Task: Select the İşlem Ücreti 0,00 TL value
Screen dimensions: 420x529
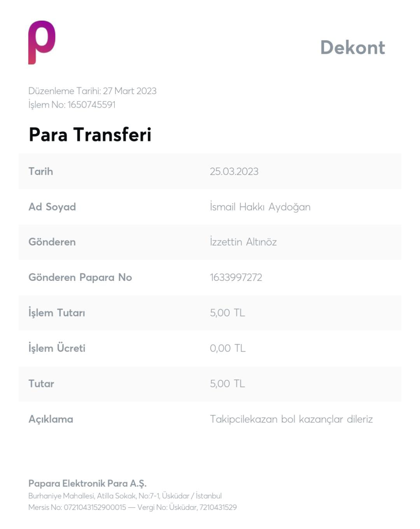Action: click(x=228, y=348)
